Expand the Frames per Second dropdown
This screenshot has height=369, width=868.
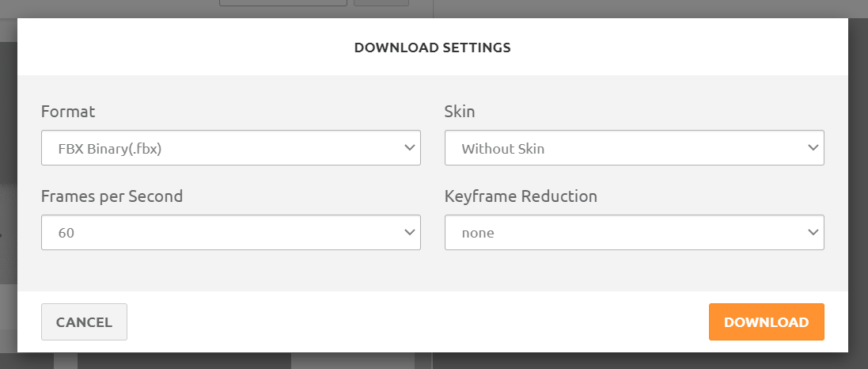click(x=230, y=233)
